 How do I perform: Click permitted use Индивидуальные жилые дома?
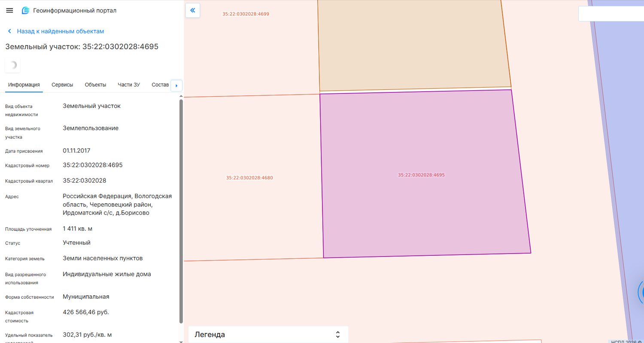tap(107, 274)
